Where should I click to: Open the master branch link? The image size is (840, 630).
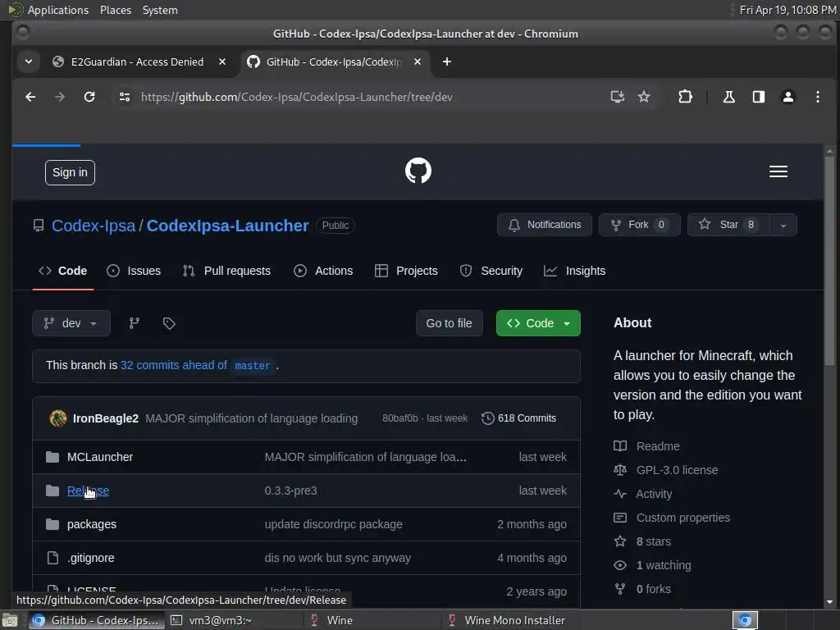pos(253,366)
